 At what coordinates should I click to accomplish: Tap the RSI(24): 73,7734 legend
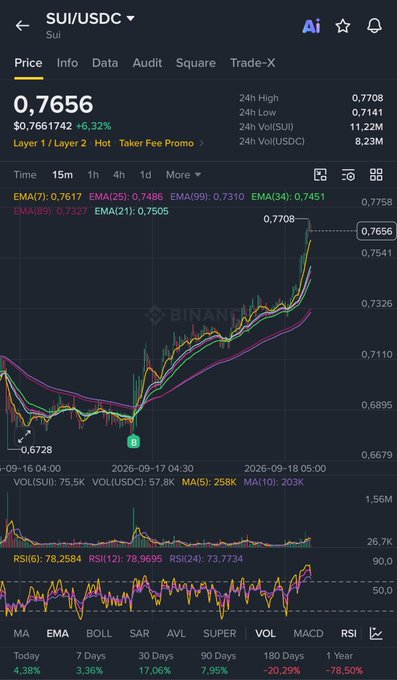click(x=206, y=559)
